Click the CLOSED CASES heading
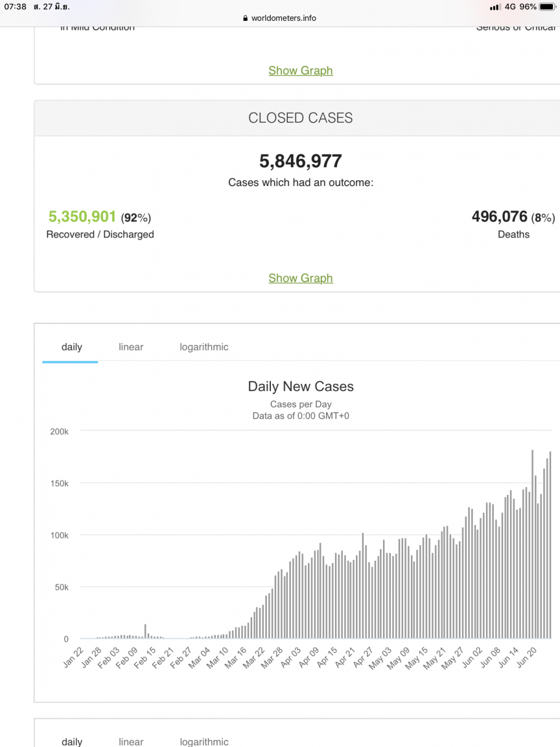The width and height of the screenshot is (560, 747). pyautogui.click(x=301, y=118)
